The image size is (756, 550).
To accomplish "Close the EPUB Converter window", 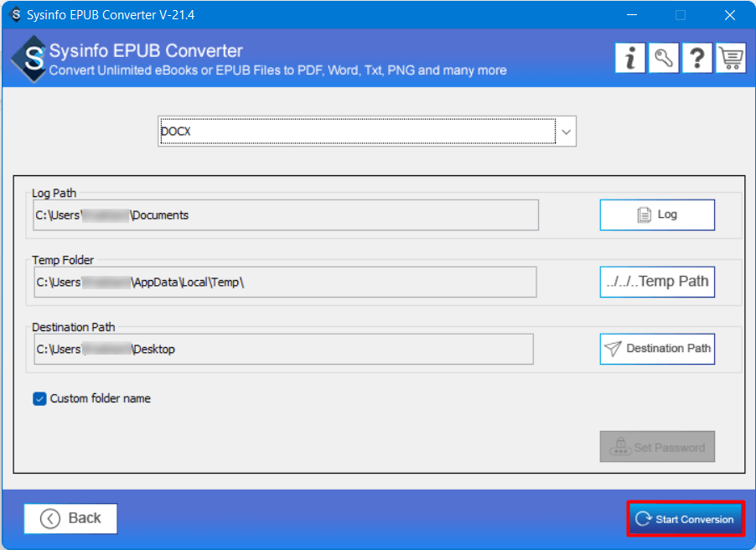I will (730, 15).
